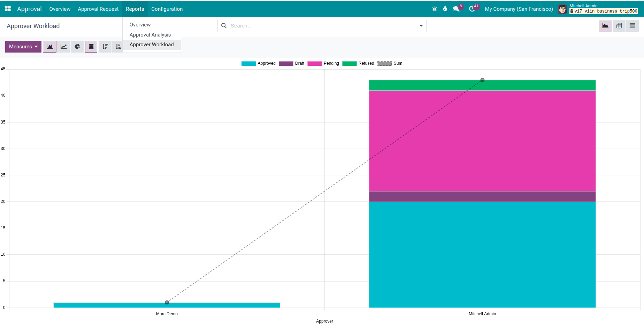Go to Approval Request menu
The width and height of the screenshot is (644, 325).
point(98,9)
